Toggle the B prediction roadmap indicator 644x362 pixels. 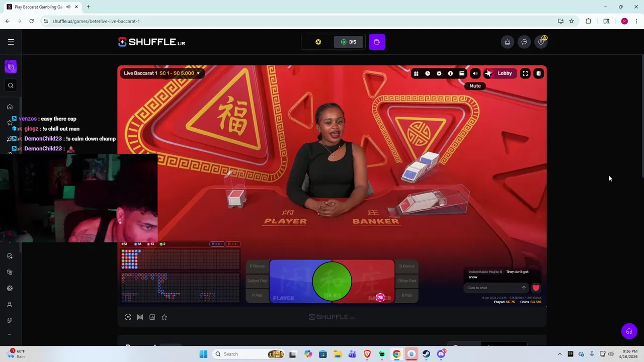coord(232,244)
